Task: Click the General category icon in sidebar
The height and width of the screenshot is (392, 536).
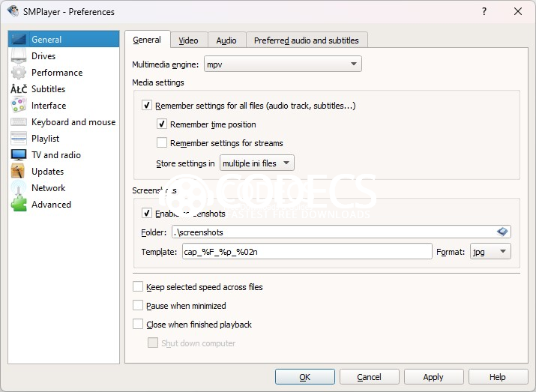Action: (19, 39)
